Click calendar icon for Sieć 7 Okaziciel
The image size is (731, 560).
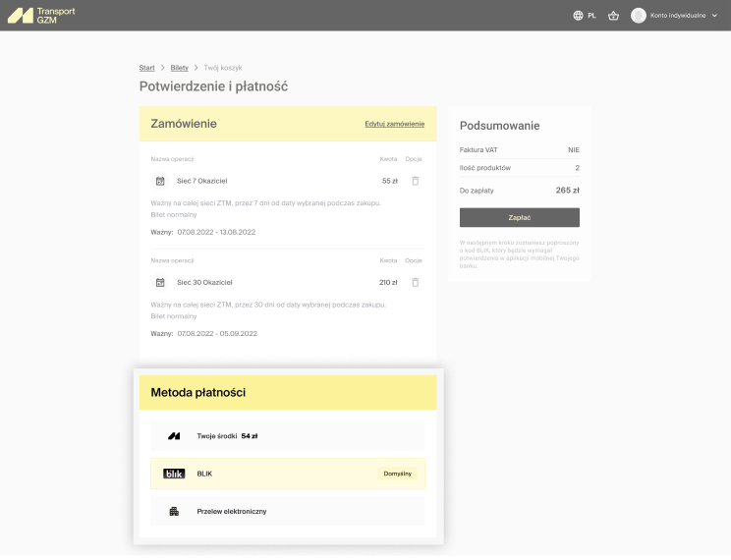click(160, 181)
